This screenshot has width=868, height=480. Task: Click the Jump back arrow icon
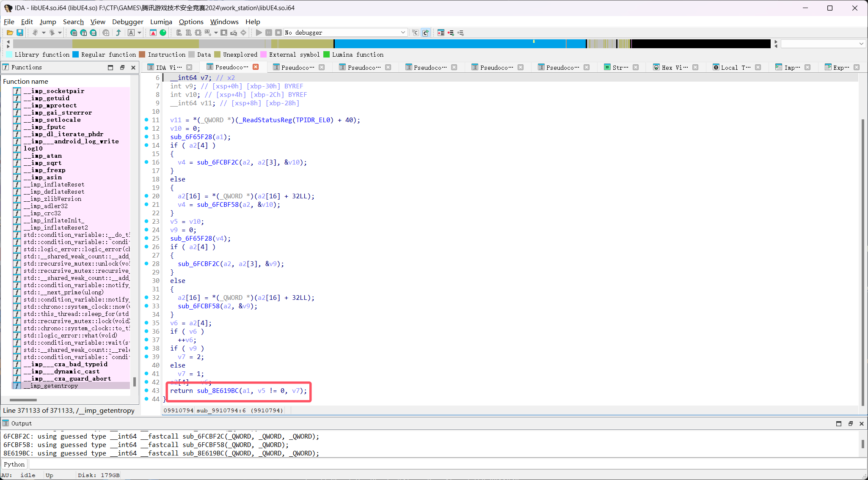pyautogui.click(x=35, y=33)
